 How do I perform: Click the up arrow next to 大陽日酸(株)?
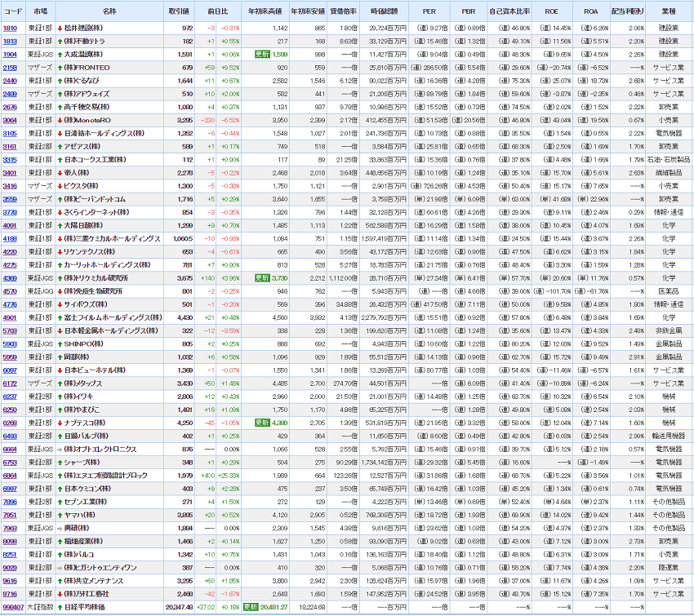[x=60, y=225]
